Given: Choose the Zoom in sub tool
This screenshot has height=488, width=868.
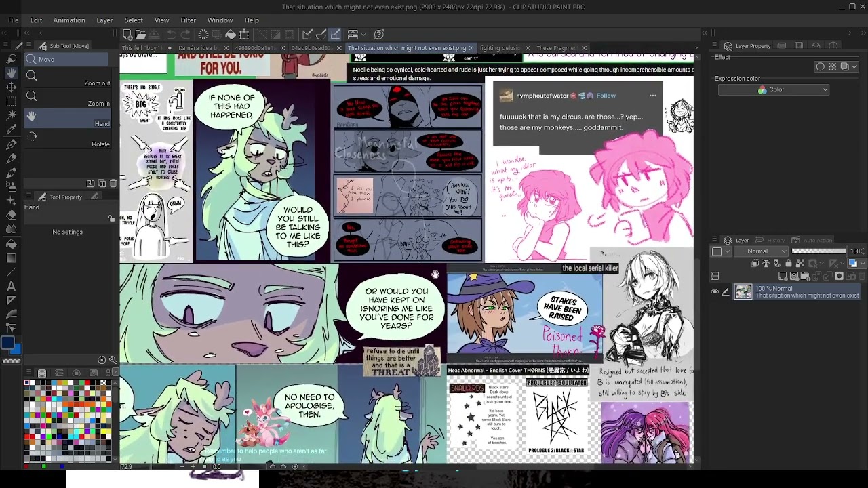Looking at the screenshot, I should coord(68,100).
